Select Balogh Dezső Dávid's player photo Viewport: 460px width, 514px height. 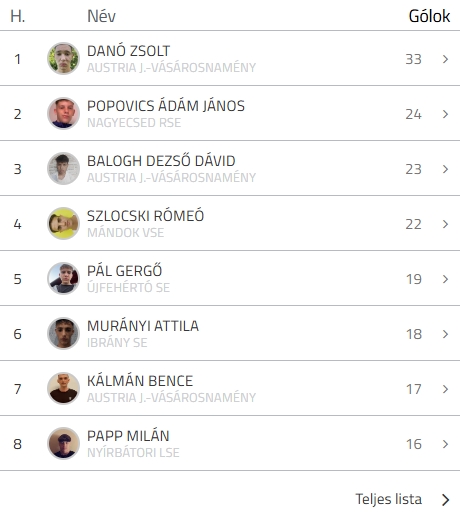click(x=63, y=168)
